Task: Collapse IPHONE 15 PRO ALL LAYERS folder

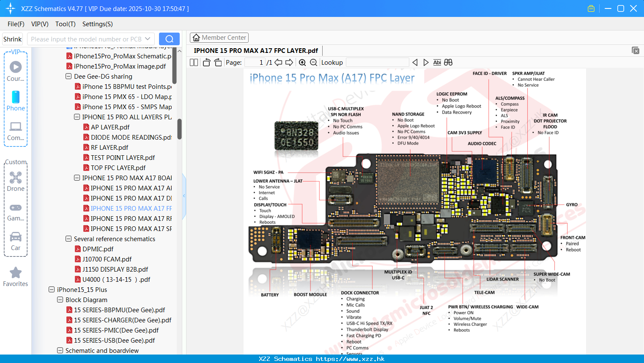Action: (77, 117)
